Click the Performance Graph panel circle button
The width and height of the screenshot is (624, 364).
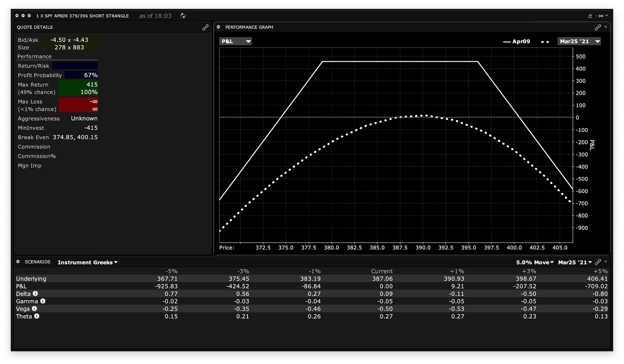(x=218, y=27)
